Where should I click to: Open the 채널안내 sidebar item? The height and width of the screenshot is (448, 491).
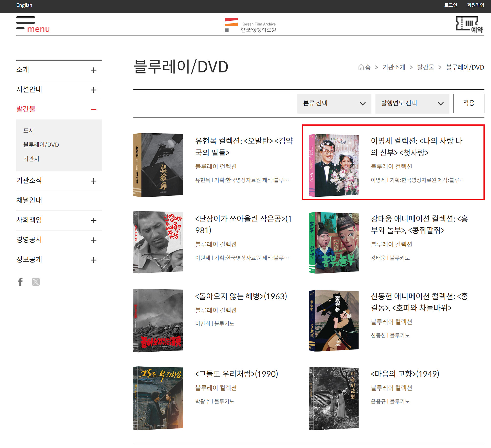point(29,200)
